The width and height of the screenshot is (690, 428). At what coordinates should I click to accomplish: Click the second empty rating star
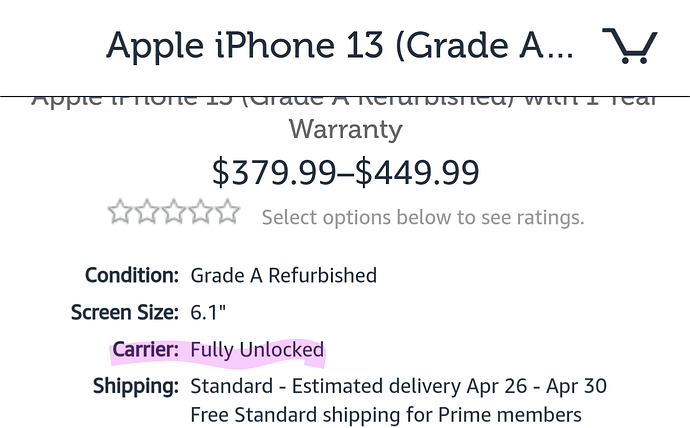(147, 212)
